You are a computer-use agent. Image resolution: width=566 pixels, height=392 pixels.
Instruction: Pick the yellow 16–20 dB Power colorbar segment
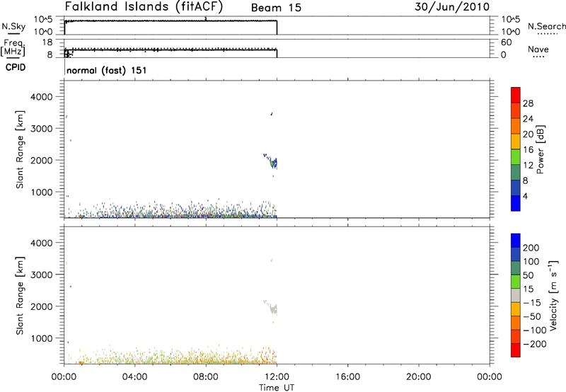point(516,141)
